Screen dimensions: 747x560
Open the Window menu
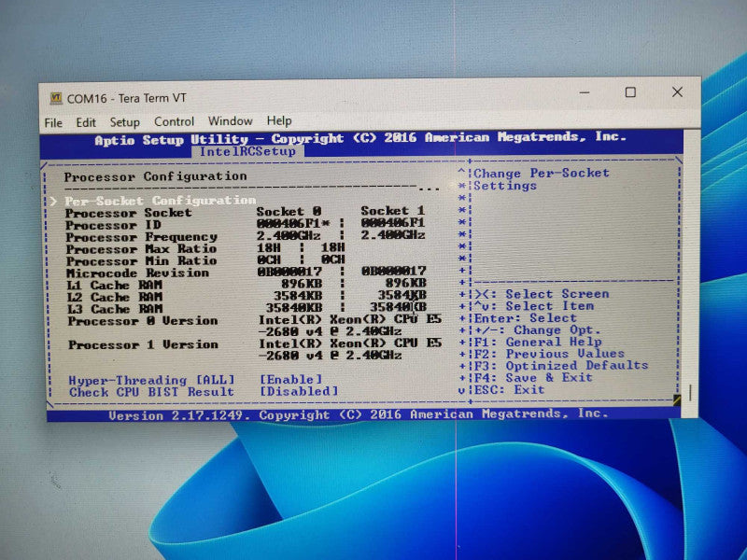(230, 121)
